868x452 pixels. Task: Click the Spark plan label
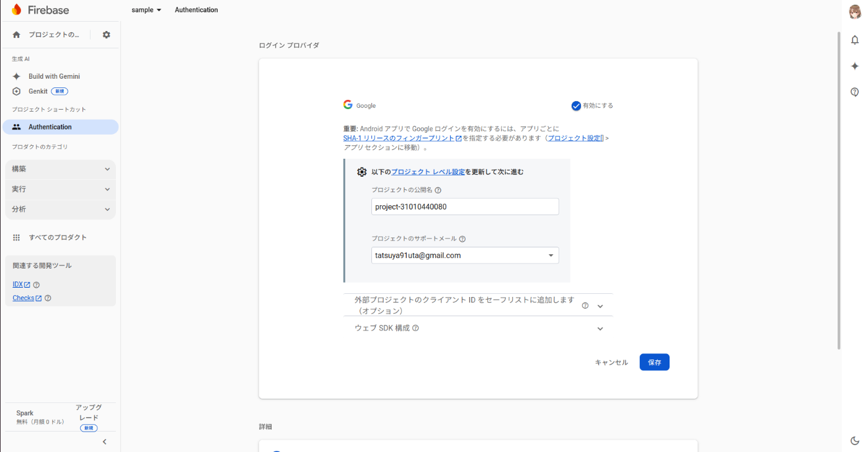(25, 413)
